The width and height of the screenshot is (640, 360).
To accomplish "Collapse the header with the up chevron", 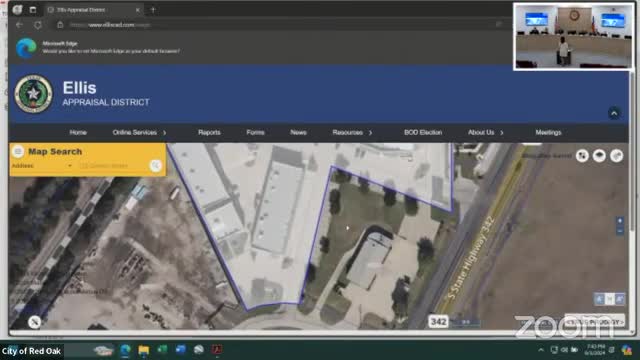I will click(x=614, y=113).
